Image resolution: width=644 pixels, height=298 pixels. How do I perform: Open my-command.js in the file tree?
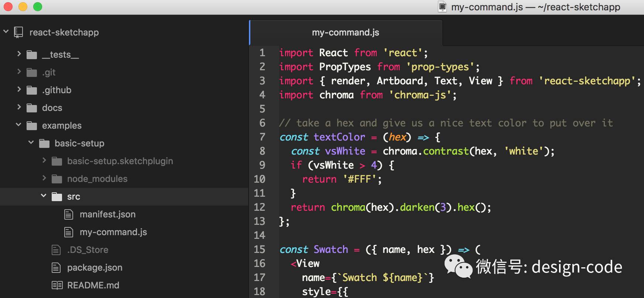pyautogui.click(x=113, y=232)
